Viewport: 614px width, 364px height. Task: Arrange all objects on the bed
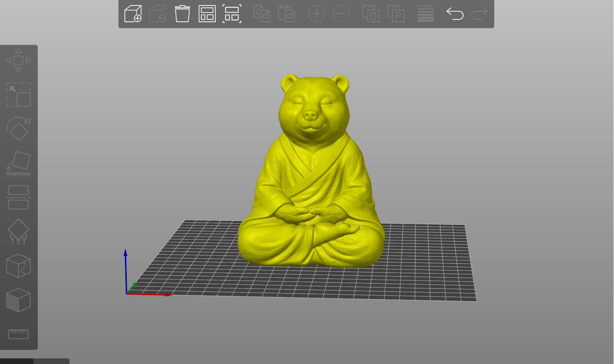tap(207, 14)
